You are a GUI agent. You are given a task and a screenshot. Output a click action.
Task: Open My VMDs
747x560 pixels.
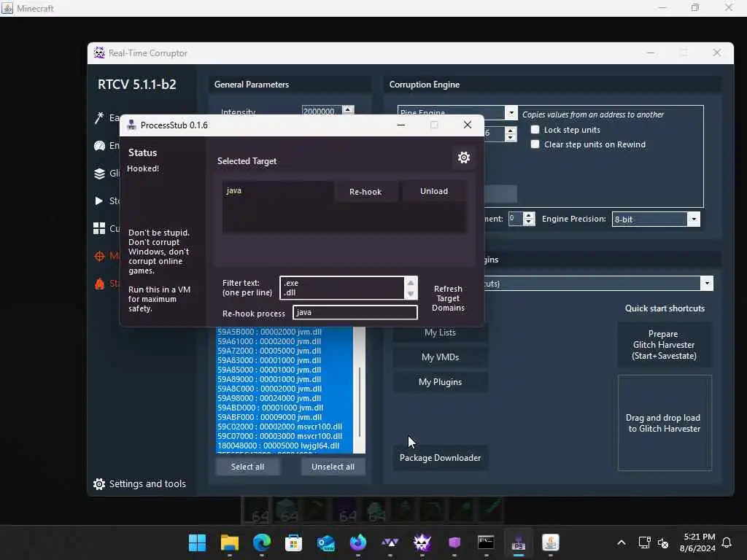coord(440,357)
